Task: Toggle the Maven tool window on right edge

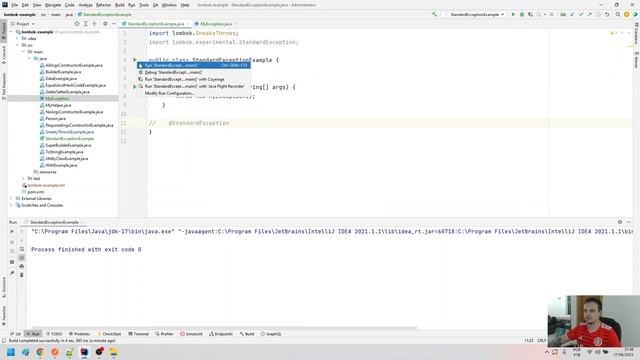Action: tap(636, 60)
